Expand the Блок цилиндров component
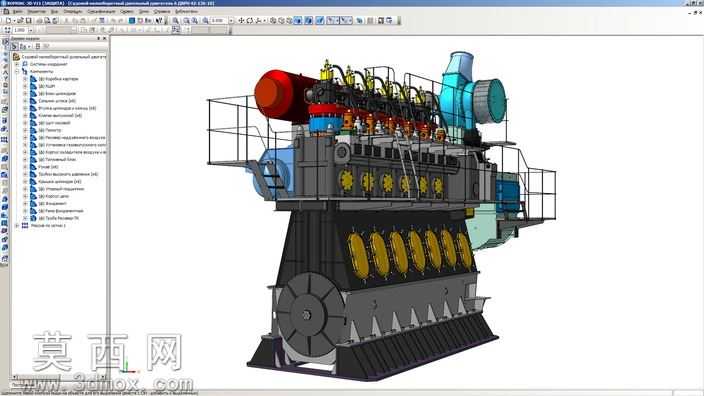Screen dimensions: 704x396 [25, 93]
